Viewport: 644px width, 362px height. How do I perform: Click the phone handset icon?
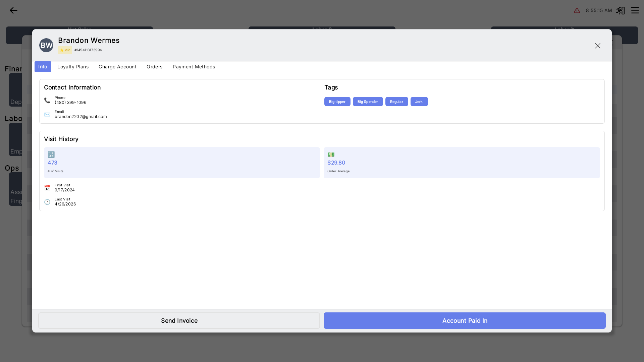coord(47,100)
